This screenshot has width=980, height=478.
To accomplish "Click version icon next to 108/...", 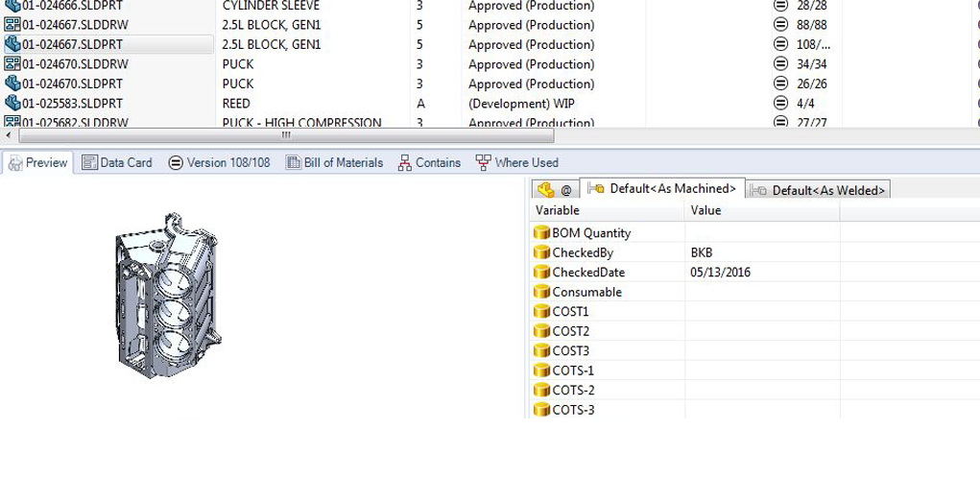I will [780, 44].
